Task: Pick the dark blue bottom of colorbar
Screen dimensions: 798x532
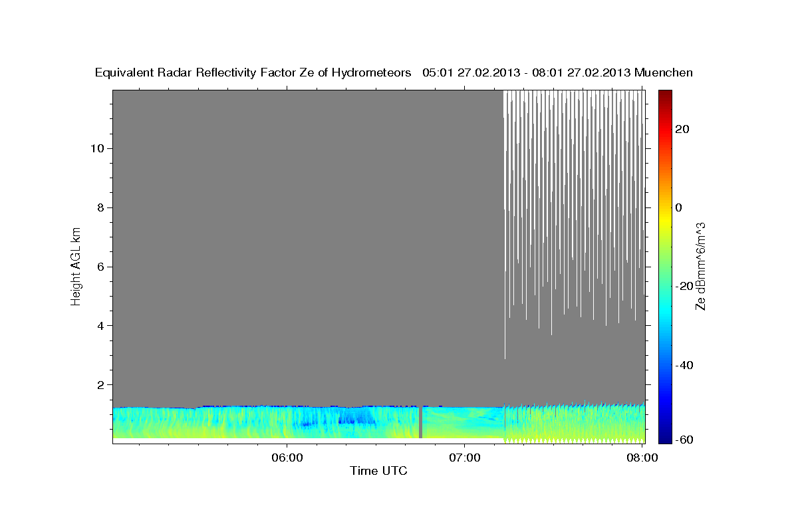Action: [x=665, y=438]
